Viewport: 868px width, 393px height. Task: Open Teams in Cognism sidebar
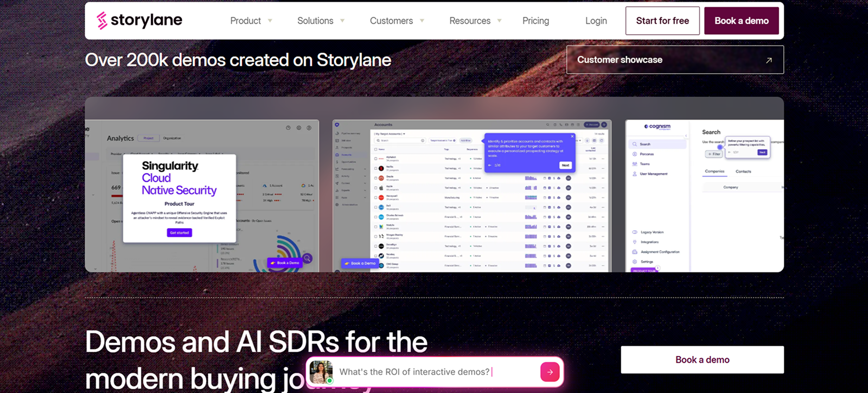click(641, 164)
